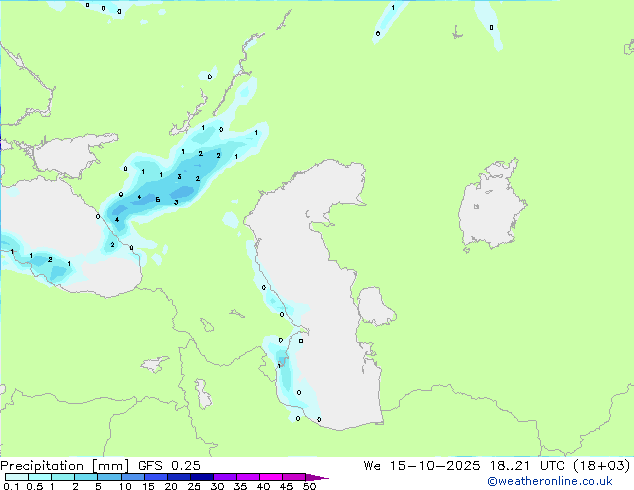Select the '18..21' time range text

(509, 466)
